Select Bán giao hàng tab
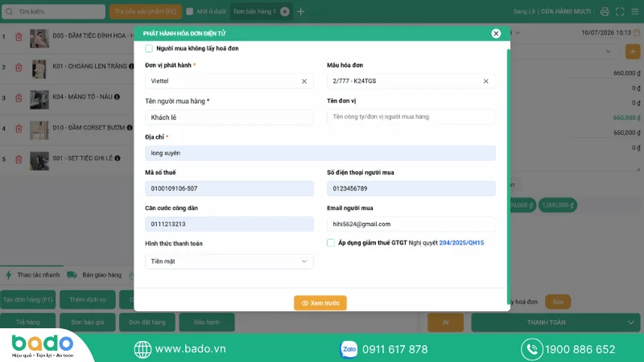 click(x=94, y=274)
